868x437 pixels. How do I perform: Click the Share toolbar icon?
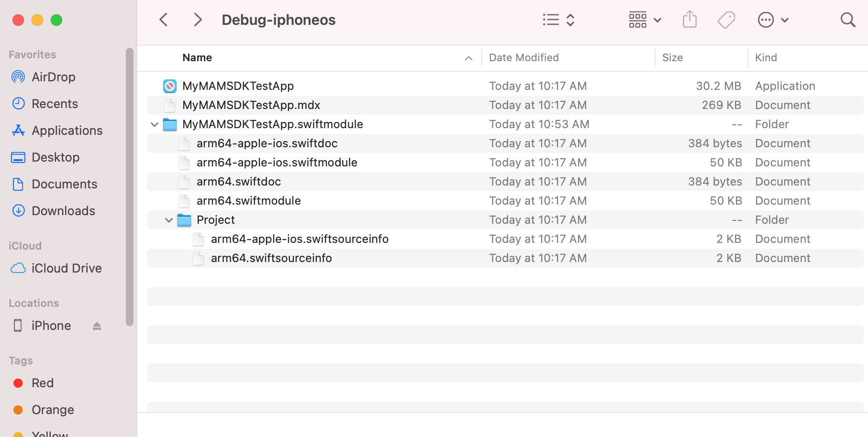coord(689,20)
